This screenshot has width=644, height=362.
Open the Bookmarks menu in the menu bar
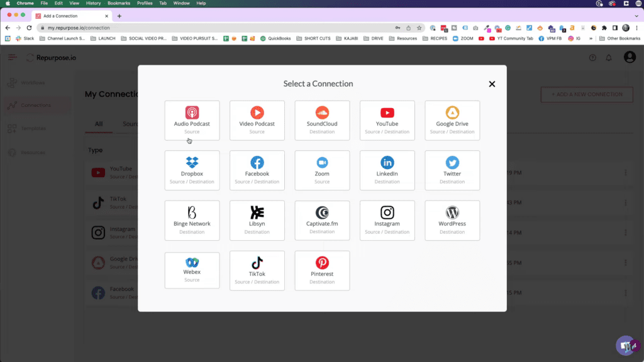119,3
